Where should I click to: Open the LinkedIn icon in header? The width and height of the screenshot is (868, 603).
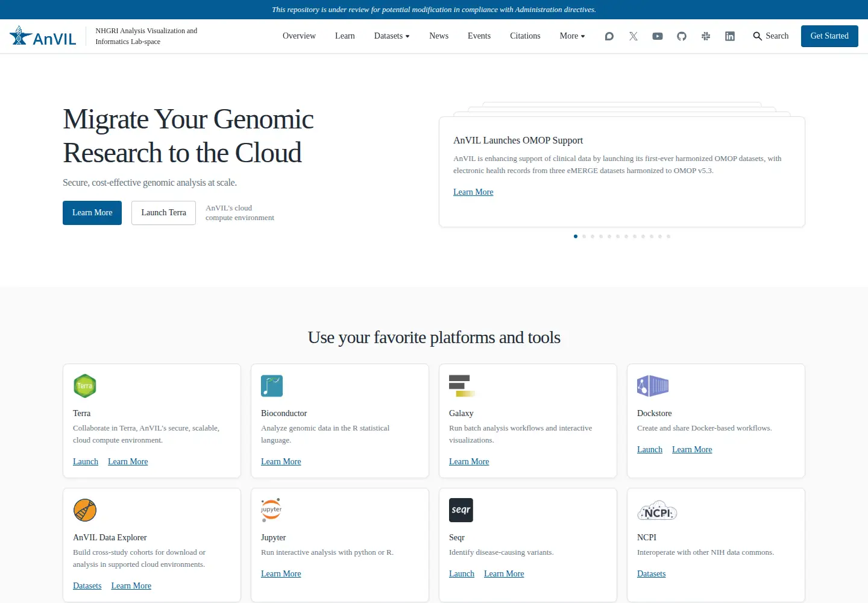pos(730,36)
